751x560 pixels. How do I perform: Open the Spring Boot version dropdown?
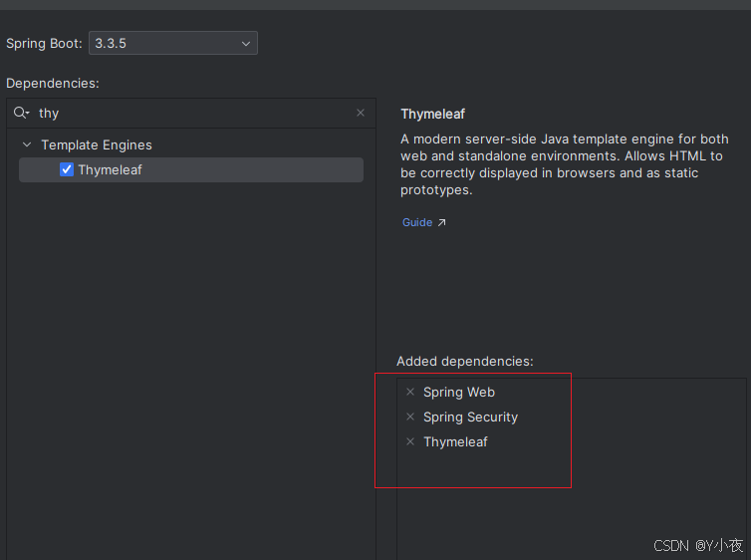(173, 43)
